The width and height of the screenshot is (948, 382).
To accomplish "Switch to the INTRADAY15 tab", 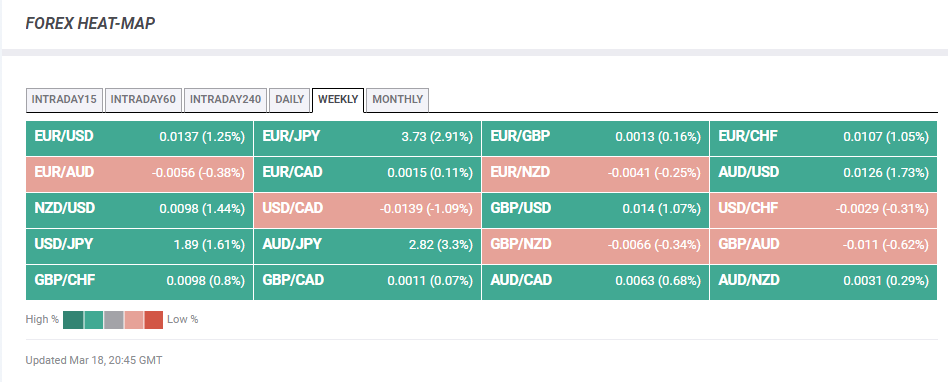I will (64, 100).
